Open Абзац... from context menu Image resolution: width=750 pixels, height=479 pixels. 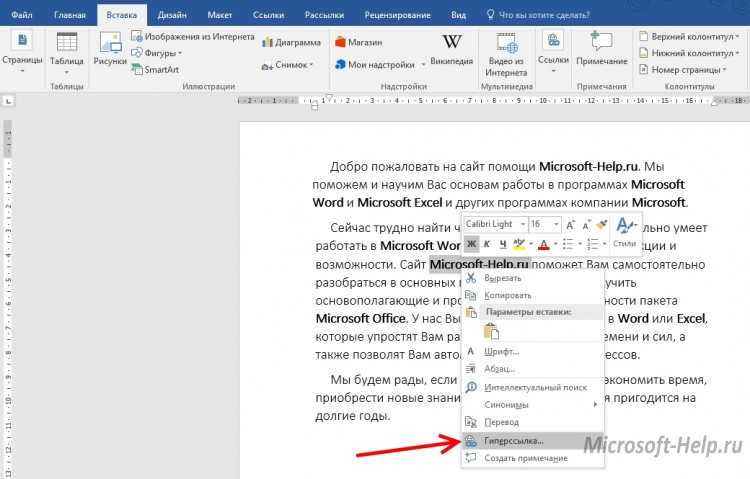[533, 368]
